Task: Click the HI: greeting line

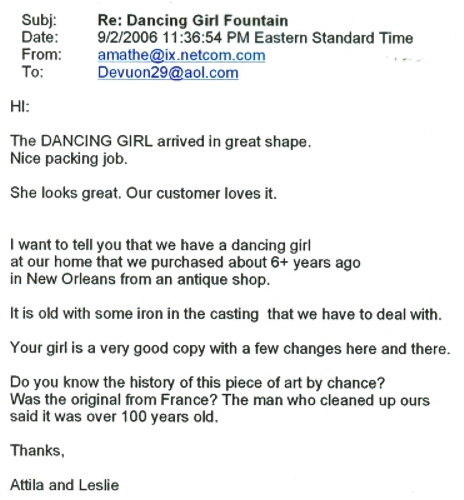Action: coord(20,106)
